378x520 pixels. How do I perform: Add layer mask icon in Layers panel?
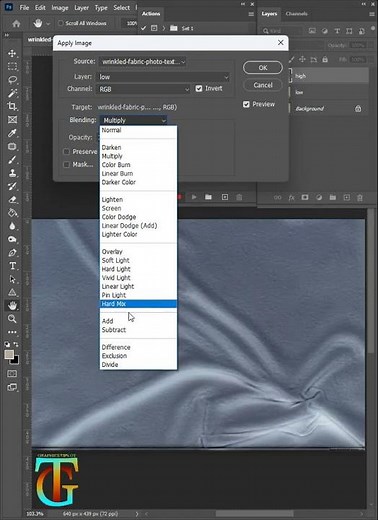305,198
